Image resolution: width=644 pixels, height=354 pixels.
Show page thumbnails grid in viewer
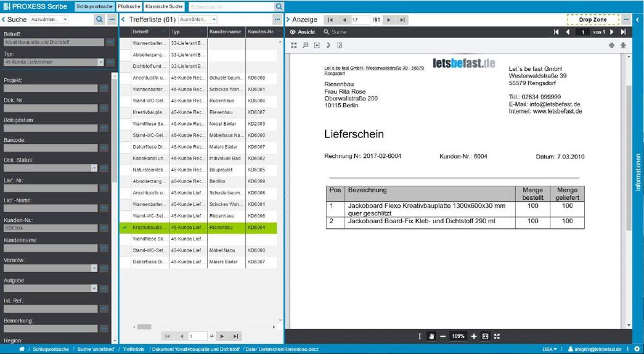[294, 45]
